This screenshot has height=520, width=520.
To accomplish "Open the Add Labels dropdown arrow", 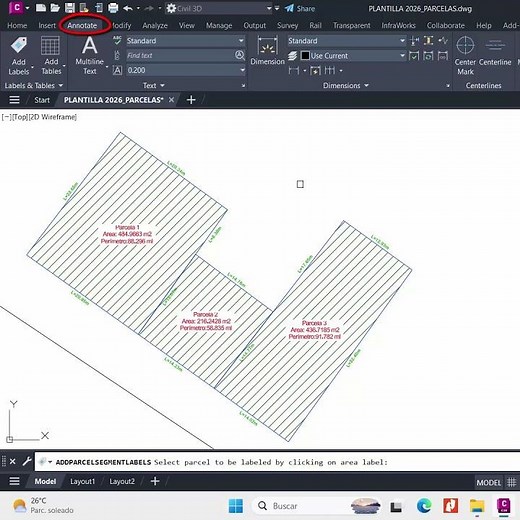I will 32,67.
